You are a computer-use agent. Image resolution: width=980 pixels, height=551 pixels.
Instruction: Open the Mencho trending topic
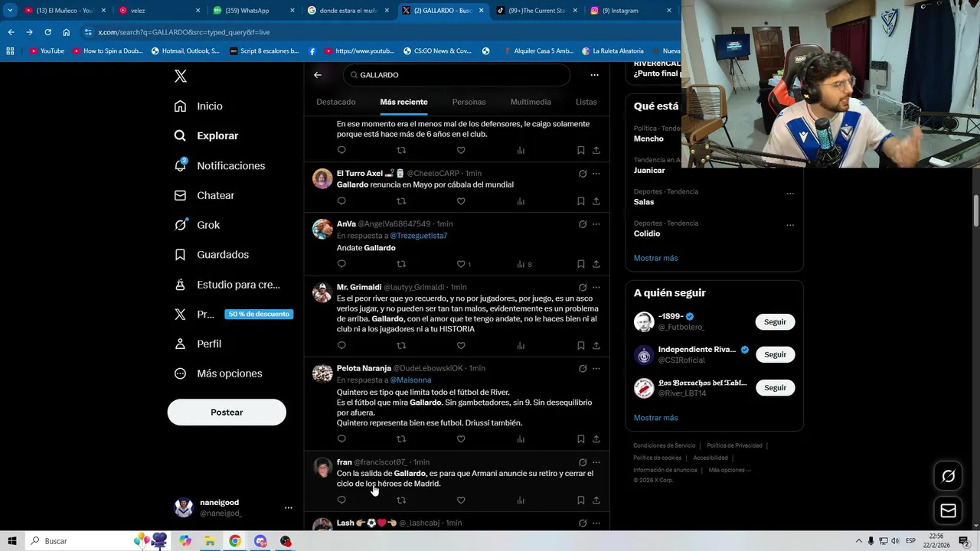coord(648,139)
